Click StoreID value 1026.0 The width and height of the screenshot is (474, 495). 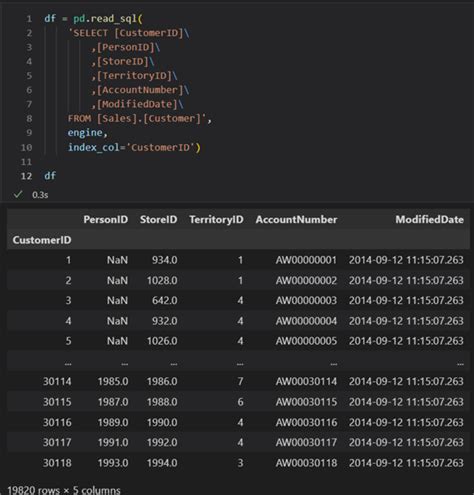click(162, 341)
